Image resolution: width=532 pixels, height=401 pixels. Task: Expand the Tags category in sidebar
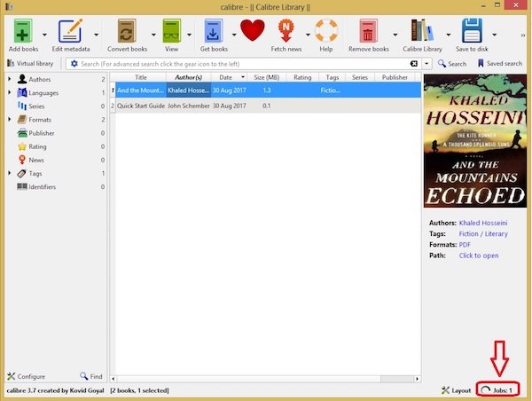(9, 173)
